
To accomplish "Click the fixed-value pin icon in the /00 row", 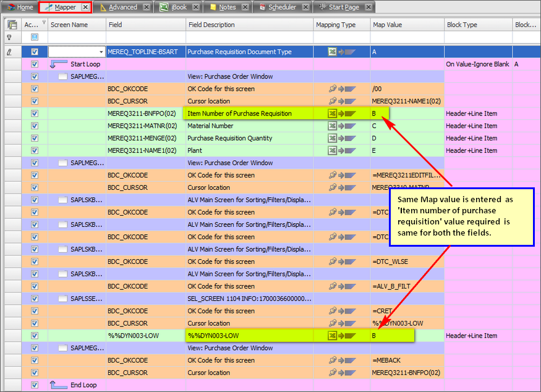I will [333, 89].
